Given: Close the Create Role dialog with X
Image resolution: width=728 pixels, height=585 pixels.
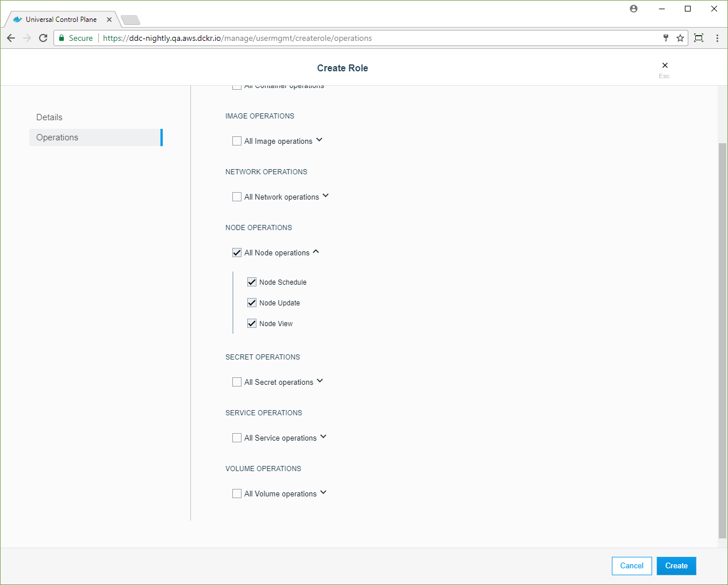Looking at the screenshot, I should click(665, 66).
